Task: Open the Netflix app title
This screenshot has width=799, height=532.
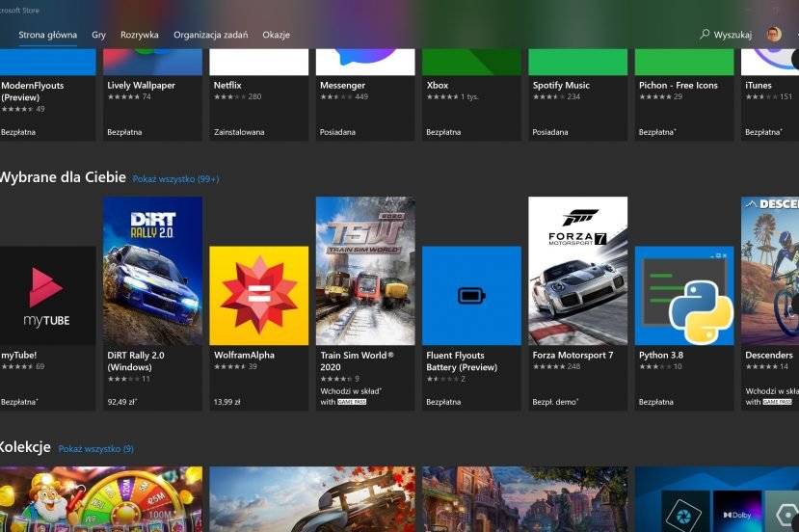Action: (x=227, y=85)
